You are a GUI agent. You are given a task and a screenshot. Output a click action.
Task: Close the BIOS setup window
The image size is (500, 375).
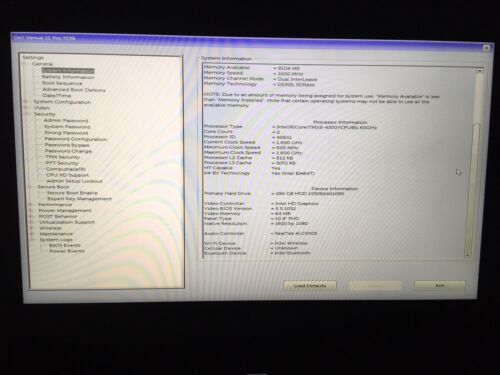click(486, 48)
